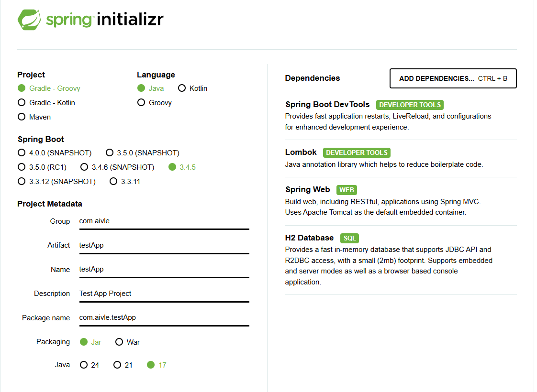The image size is (537, 392).
Task: Select Spring Boot 4.0.0 (SNAPSHOT)
Action: tap(55, 152)
